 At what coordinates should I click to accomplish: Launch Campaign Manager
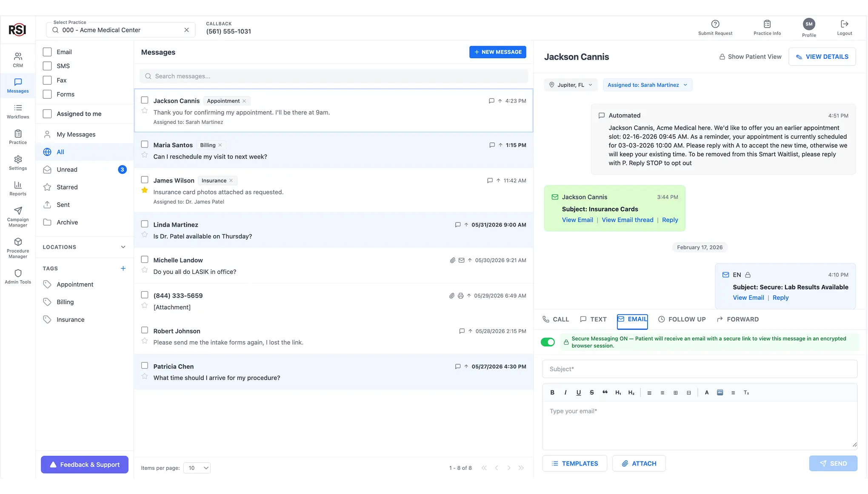tap(18, 217)
